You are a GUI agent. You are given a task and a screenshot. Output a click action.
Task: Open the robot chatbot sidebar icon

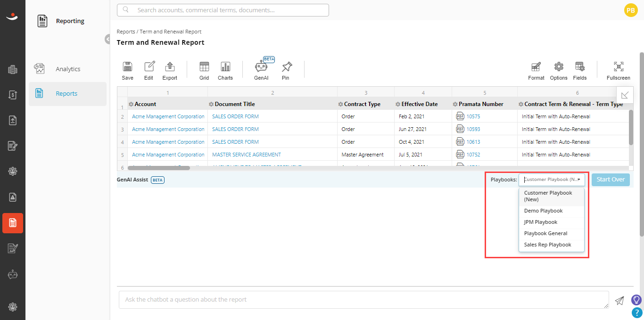13,274
